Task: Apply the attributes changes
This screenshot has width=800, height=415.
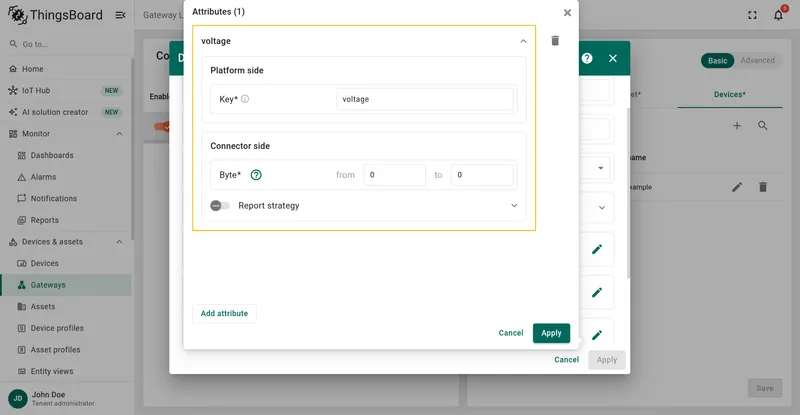Action: [x=551, y=333]
